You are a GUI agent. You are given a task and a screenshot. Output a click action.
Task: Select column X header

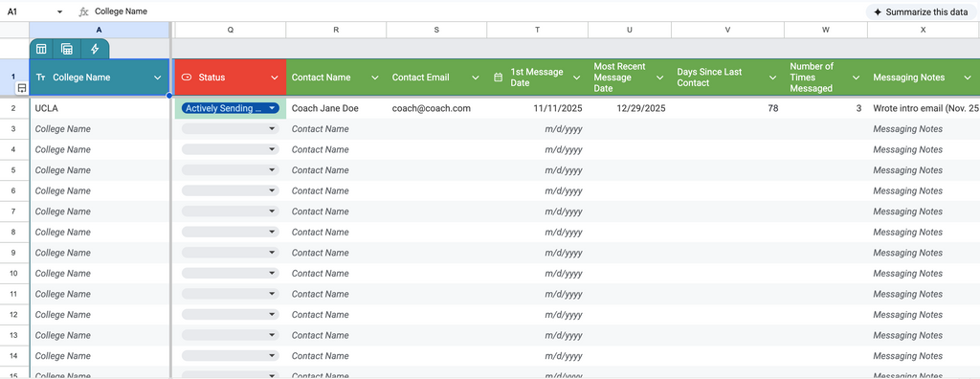[924, 30]
